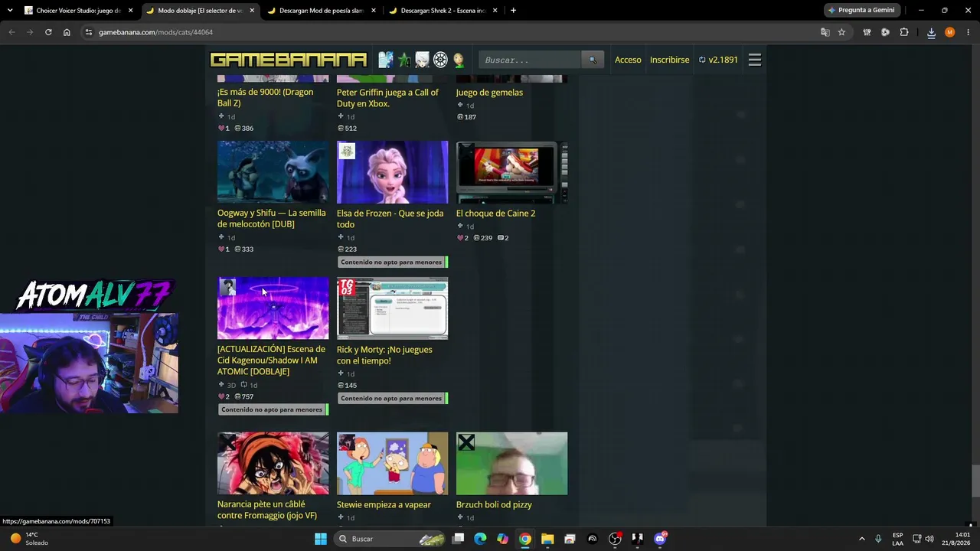Image resolution: width=980 pixels, height=551 pixels.
Task: Click the '[ACTUALIZACIÓN] Escena de Cid Kagenou' title
Action: [271, 360]
